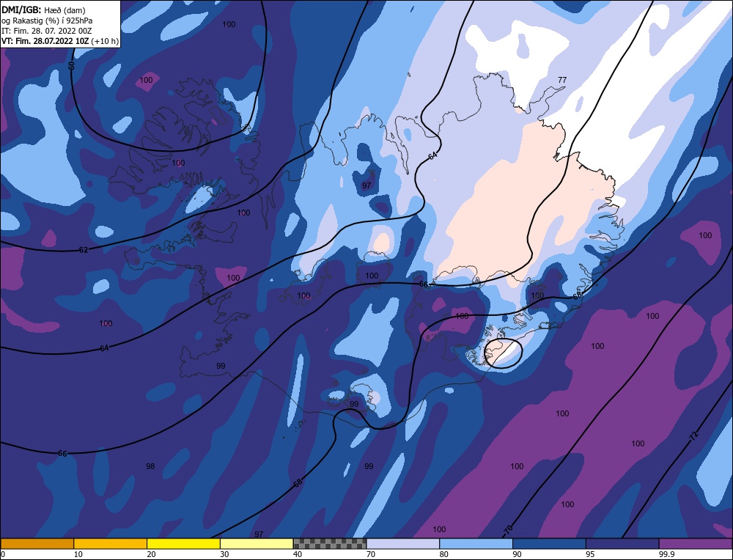
Task: Select the dark navy 95–99.9 legend swatch
Action: tap(622, 543)
